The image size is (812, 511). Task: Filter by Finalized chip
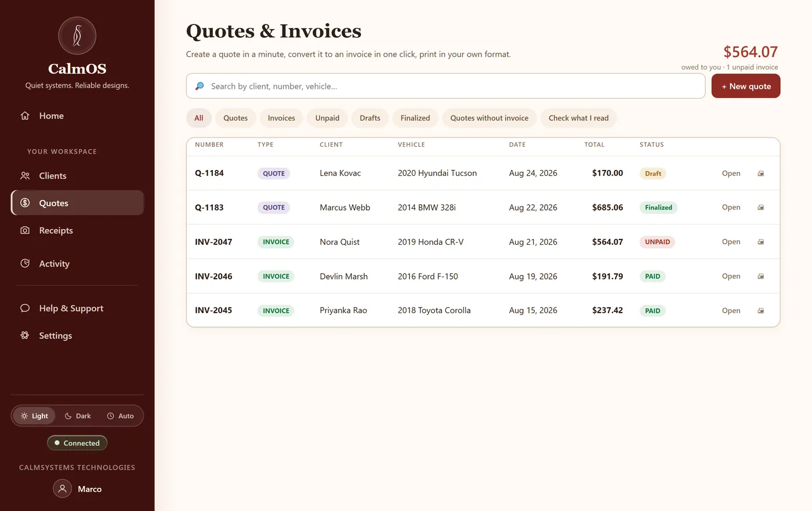click(415, 118)
